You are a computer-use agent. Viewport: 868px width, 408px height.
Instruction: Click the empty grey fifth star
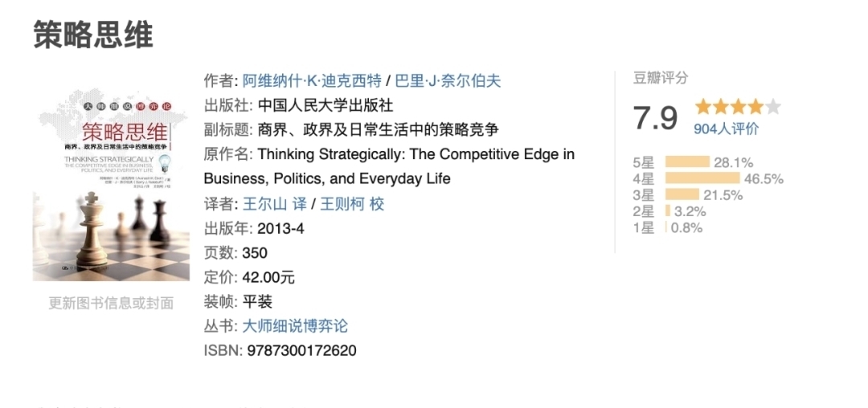click(773, 108)
